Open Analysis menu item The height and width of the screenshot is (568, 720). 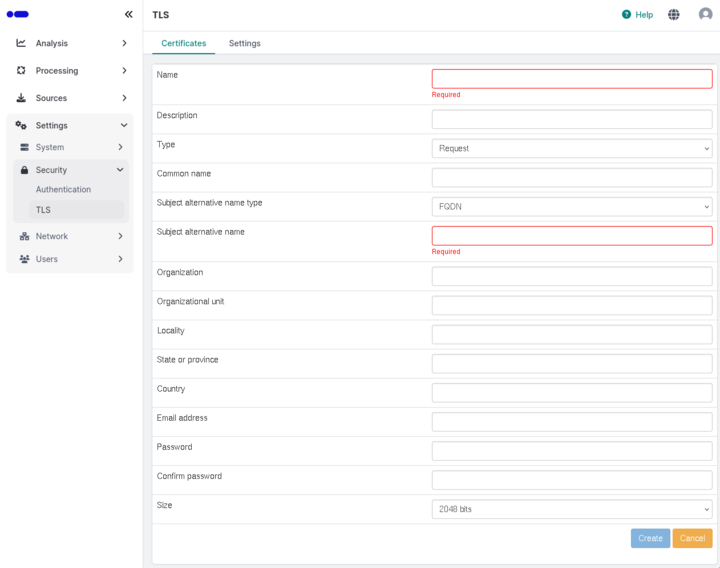71,43
